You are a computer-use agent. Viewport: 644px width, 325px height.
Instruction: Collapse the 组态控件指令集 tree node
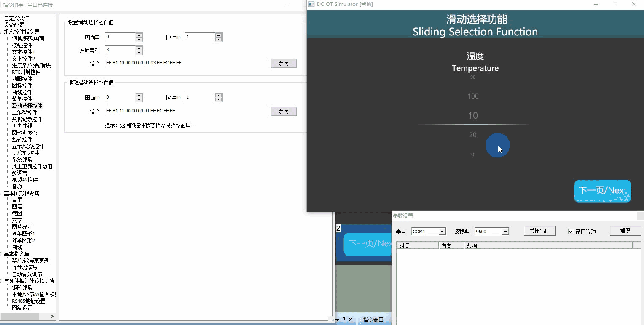coord(1,32)
